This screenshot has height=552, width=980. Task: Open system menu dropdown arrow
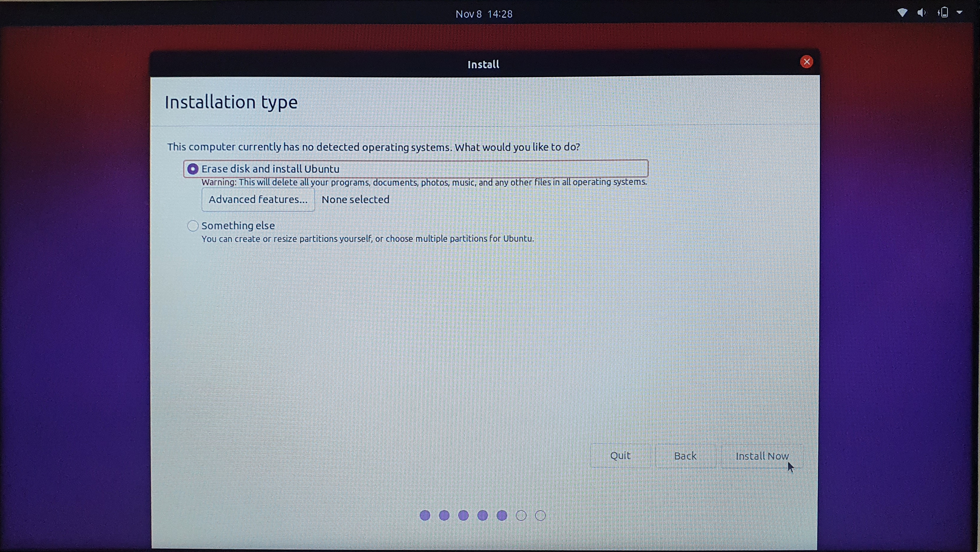960,13
